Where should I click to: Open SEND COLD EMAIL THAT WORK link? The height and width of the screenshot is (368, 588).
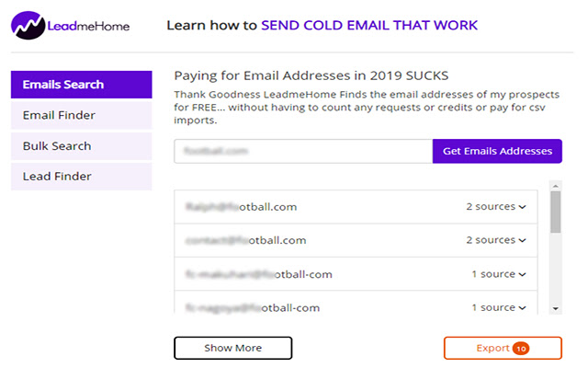click(x=369, y=25)
